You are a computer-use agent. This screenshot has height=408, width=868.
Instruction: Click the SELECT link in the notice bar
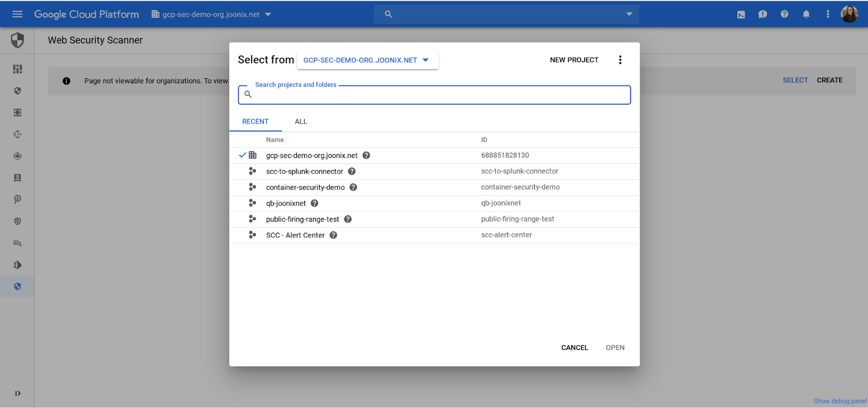tap(795, 80)
